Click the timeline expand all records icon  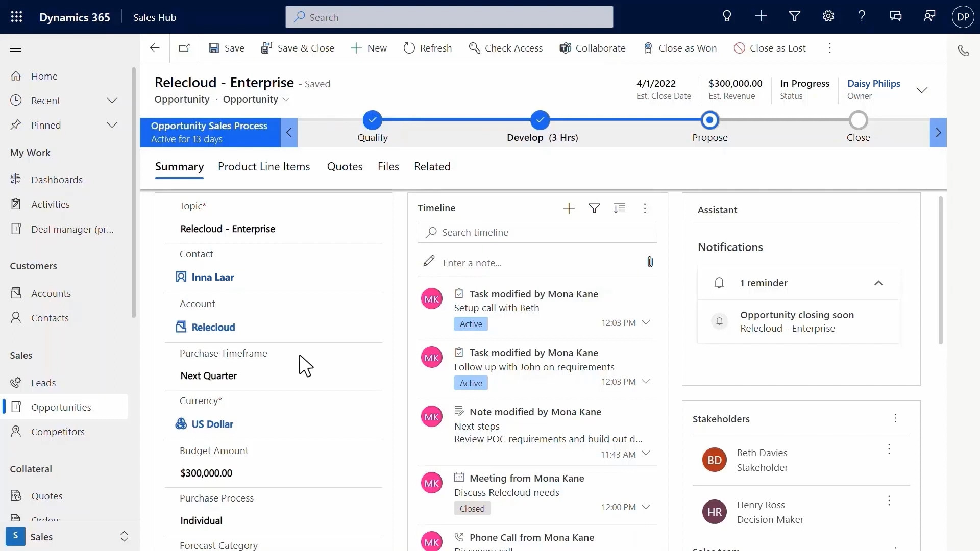coord(620,208)
